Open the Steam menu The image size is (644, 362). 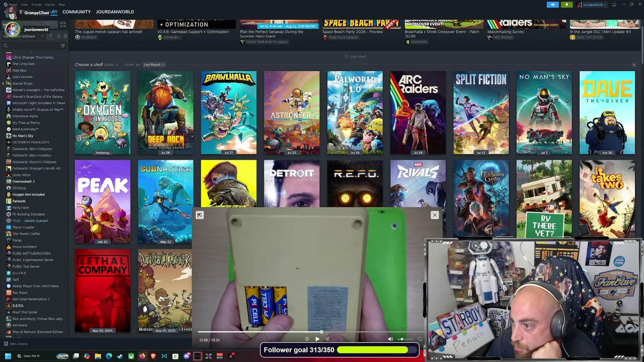tap(13, 5)
